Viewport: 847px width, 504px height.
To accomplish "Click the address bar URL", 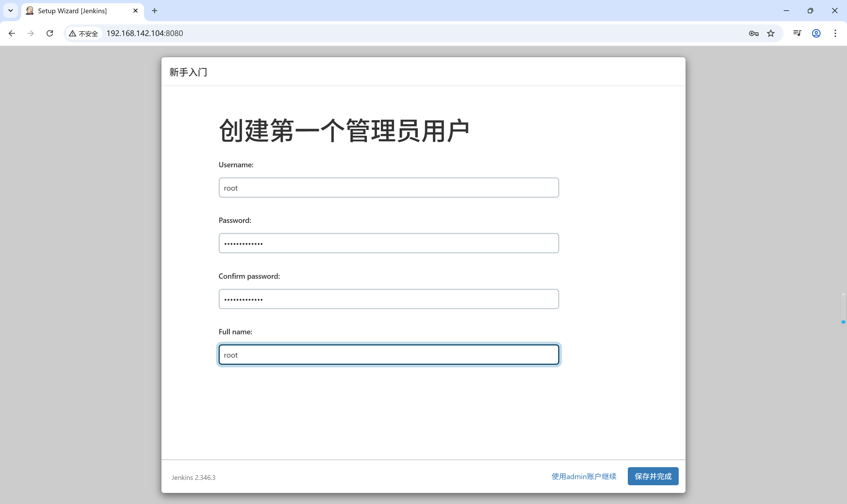I will pos(145,33).
